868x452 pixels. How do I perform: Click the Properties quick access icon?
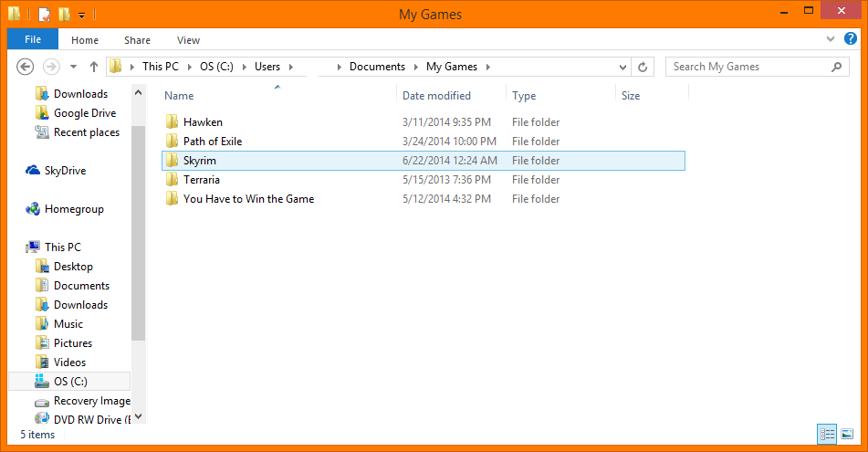[x=45, y=15]
